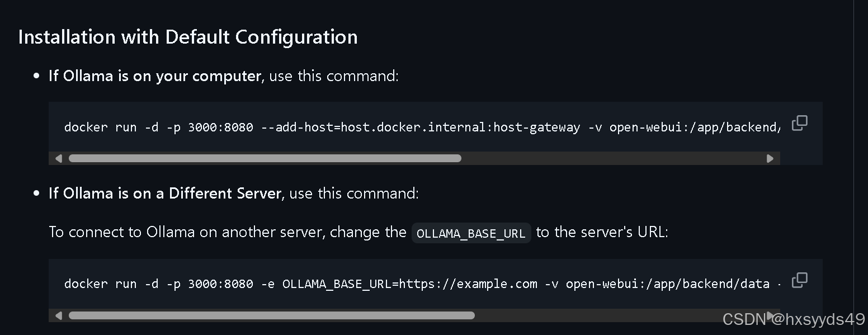Copy the first docker run command
The width and height of the screenshot is (868, 335).
click(799, 123)
